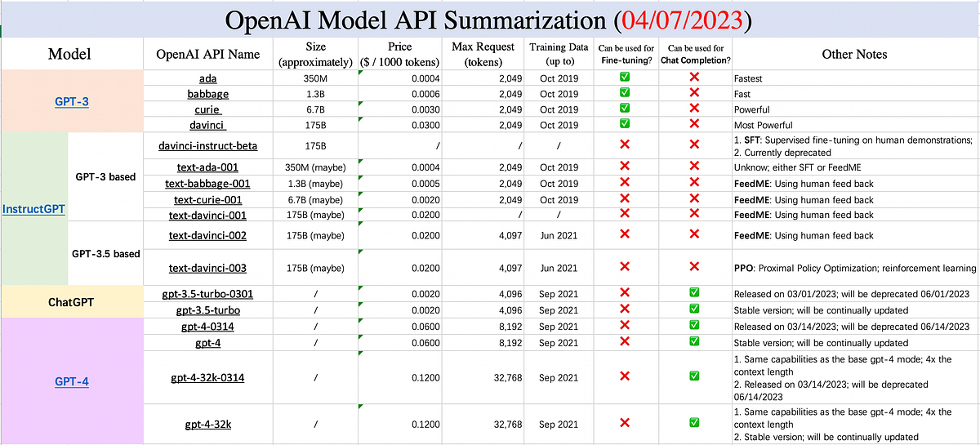Click the OpenAI API Name column header

pos(207,54)
